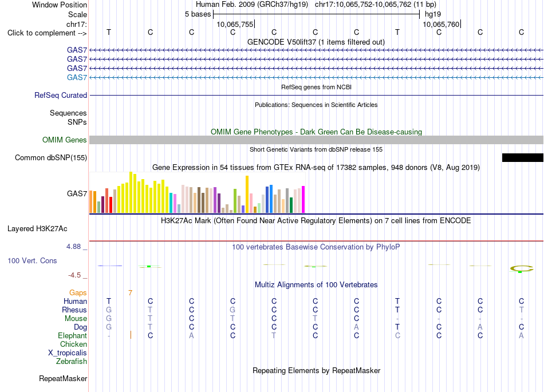Click the tall gold bar in GTEx chart
Image resolution: width=544 pixels, height=392 pixels.
pyautogui.click(x=247, y=194)
